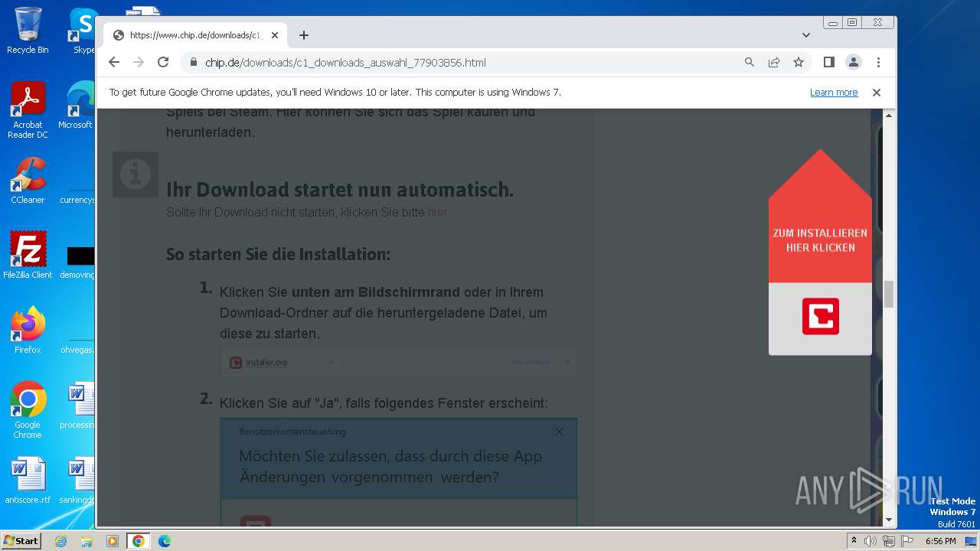Screen dimensions: 980x551
Task: Open Windows Media Player from taskbar
Action: click(x=112, y=541)
